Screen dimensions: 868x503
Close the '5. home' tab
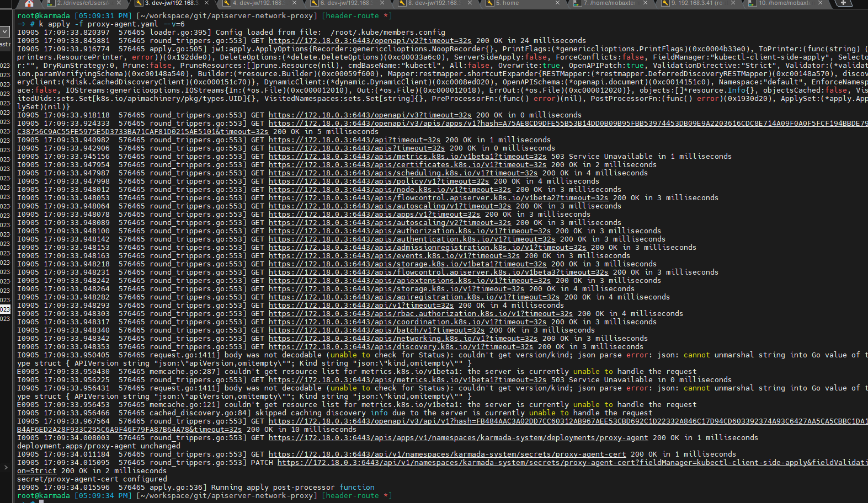point(557,3)
